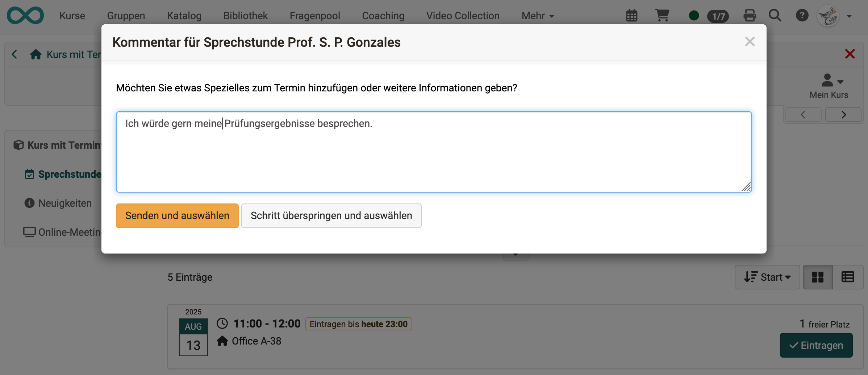Click the help question mark icon
The width and height of the screenshot is (868, 375).
(x=802, y=15)
